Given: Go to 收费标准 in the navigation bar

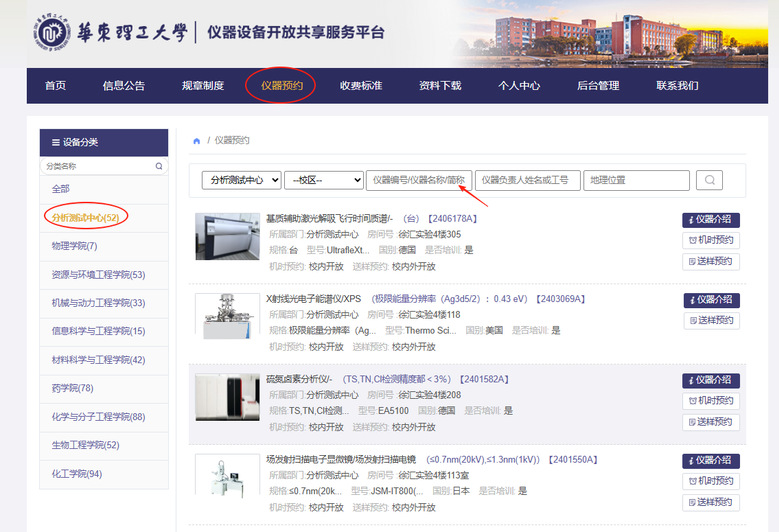Looking at the screenshot, I should (360, 86).
